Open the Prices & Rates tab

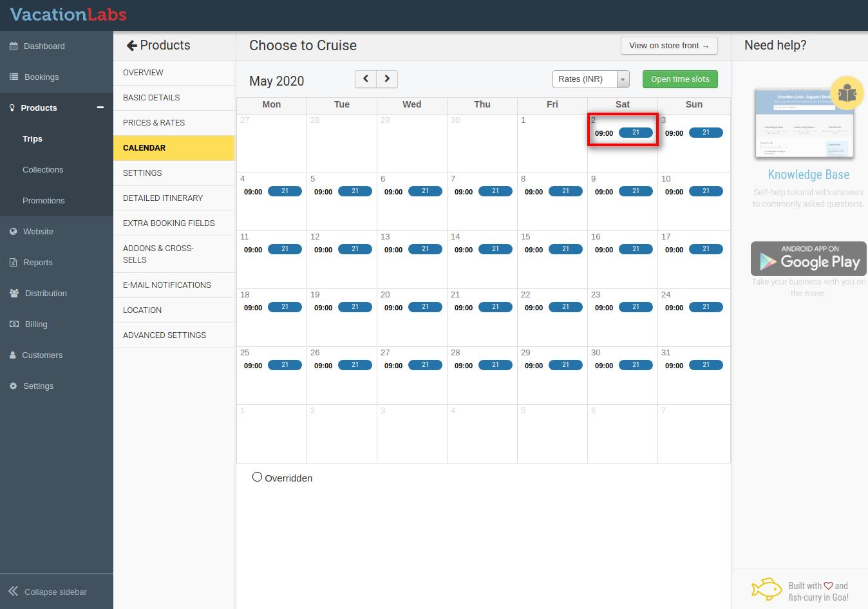click(x=154, y=123)
